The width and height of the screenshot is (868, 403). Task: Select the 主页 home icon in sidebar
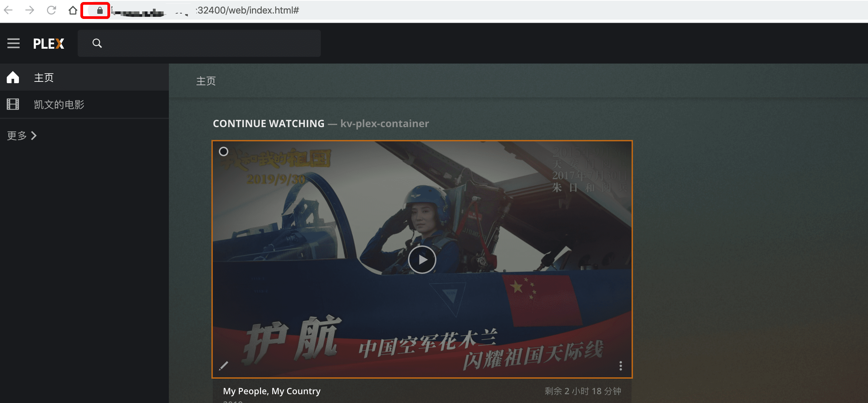tap(13, 77)
